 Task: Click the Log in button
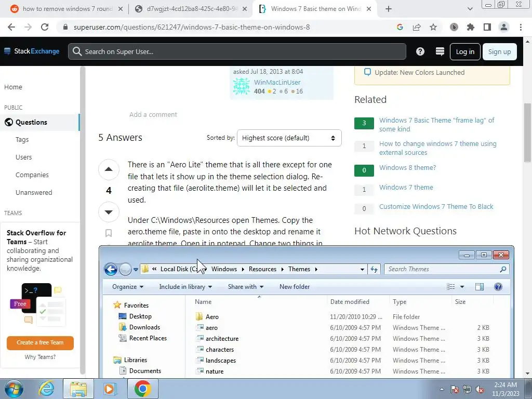click(465, 51)
